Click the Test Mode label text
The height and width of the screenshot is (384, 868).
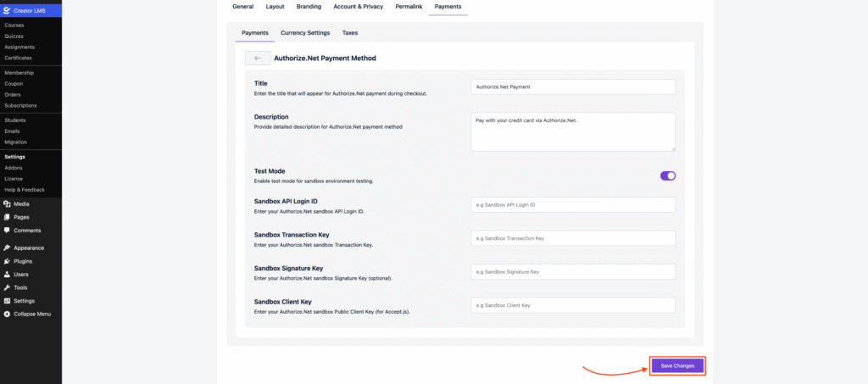tap(270, 171)
